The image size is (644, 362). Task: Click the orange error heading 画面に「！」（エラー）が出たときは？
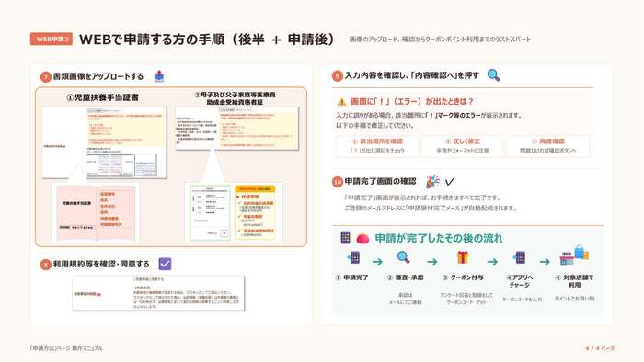(412, 102)
